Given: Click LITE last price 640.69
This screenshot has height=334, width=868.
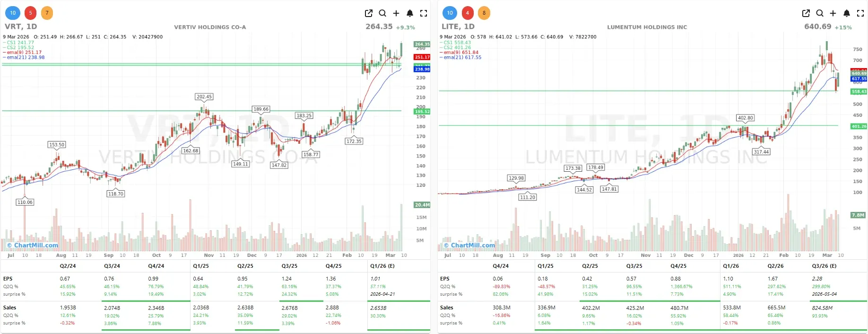Looking at the screenshot, I should pyautogui.click(x=818, y=26).
